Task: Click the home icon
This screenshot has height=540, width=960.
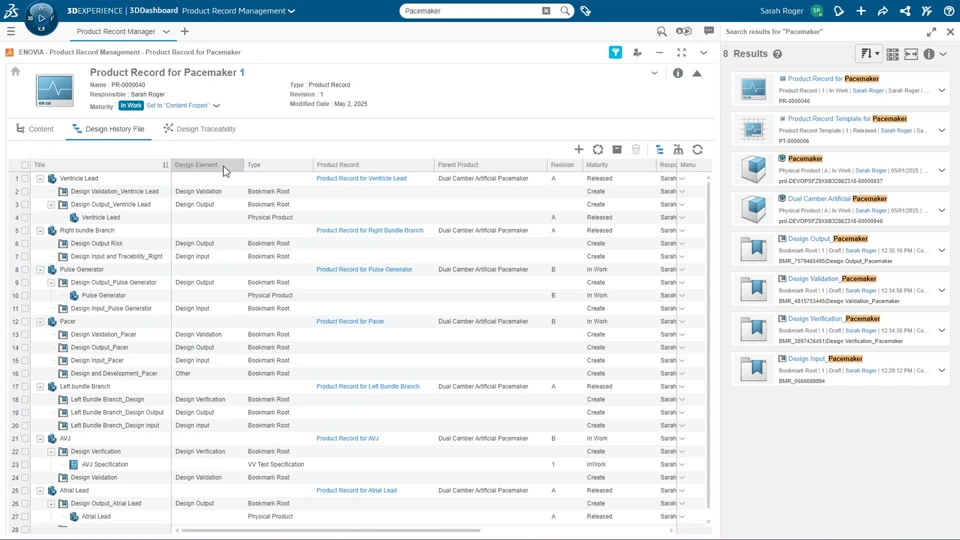Action: tap(15, 72)
